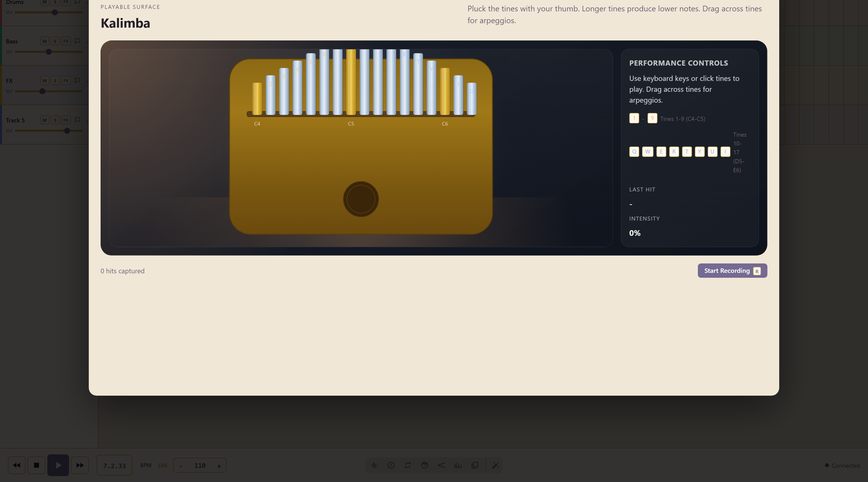Open FX panel for the Bass track
Image resolution: width=868 pixels, height=482 pixels.
tap(66, 41)
